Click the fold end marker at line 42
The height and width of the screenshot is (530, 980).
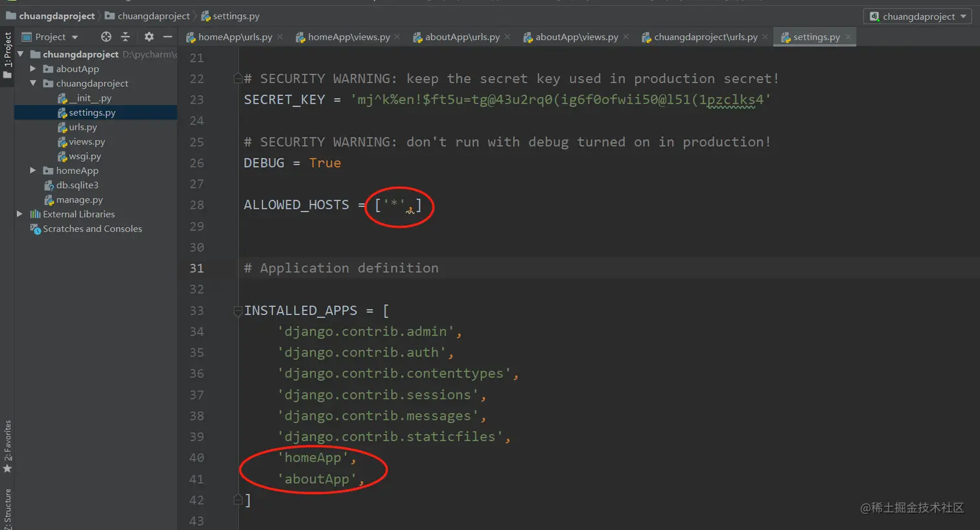coord(238,500)
